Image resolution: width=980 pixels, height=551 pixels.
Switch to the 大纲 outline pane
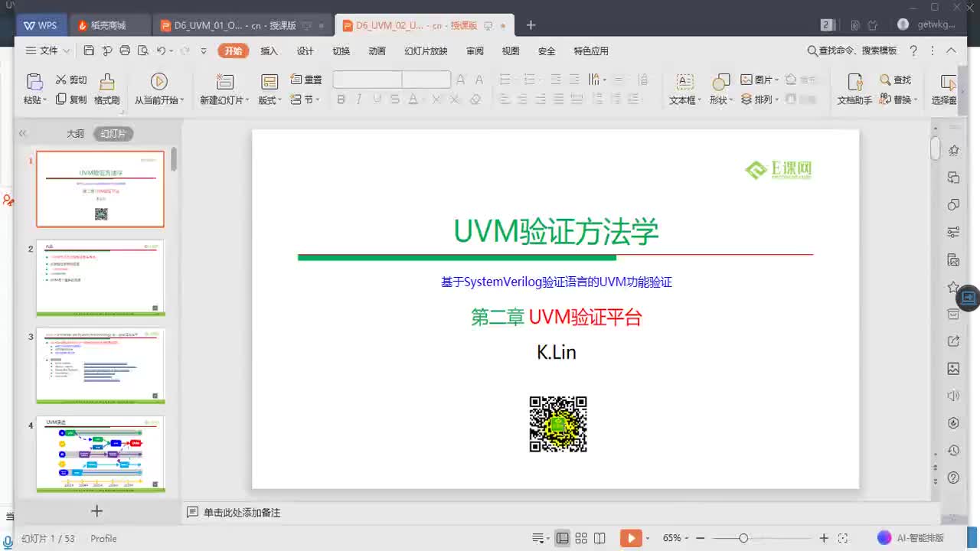point(75,133)
